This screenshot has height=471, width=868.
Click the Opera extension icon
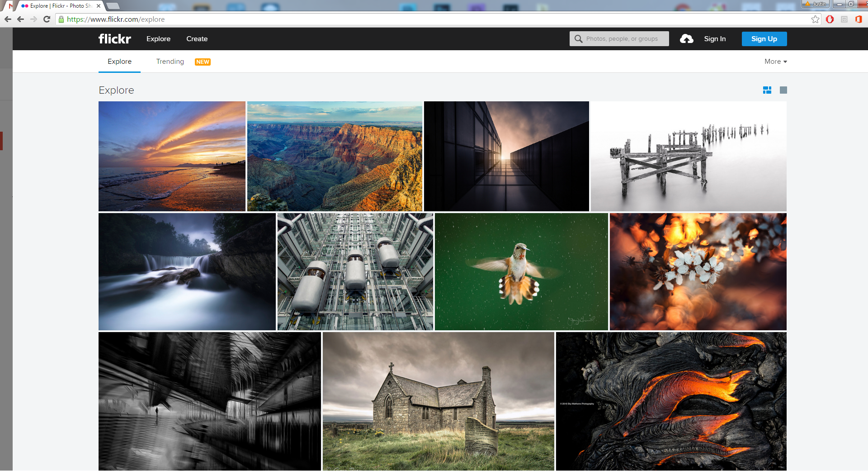click(x=830, y=19)
